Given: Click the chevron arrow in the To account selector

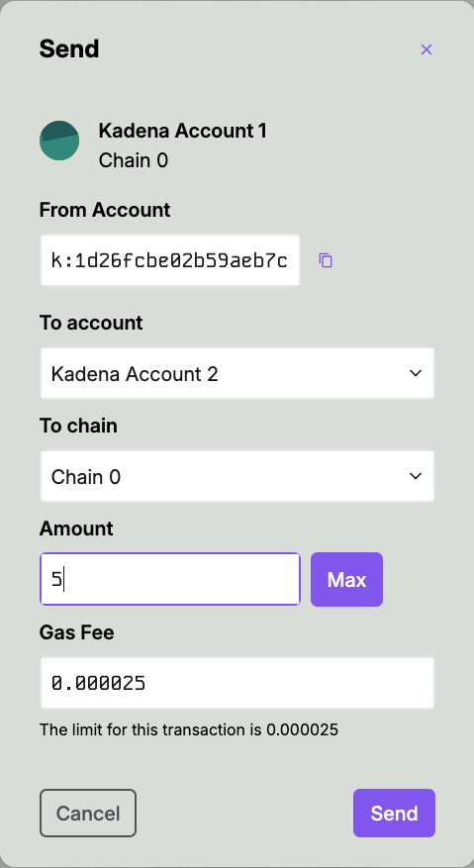Looking at the screenshot, I should point(416,373).
